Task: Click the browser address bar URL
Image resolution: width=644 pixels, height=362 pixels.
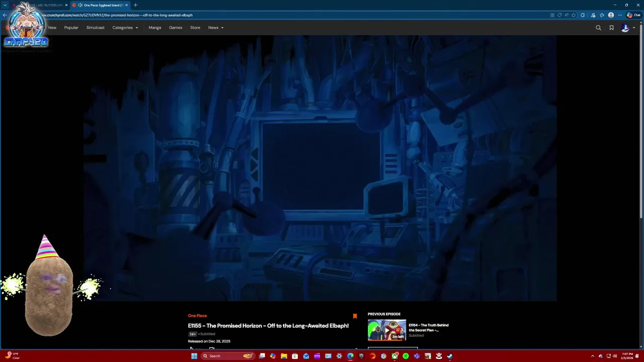Action: 117,15
